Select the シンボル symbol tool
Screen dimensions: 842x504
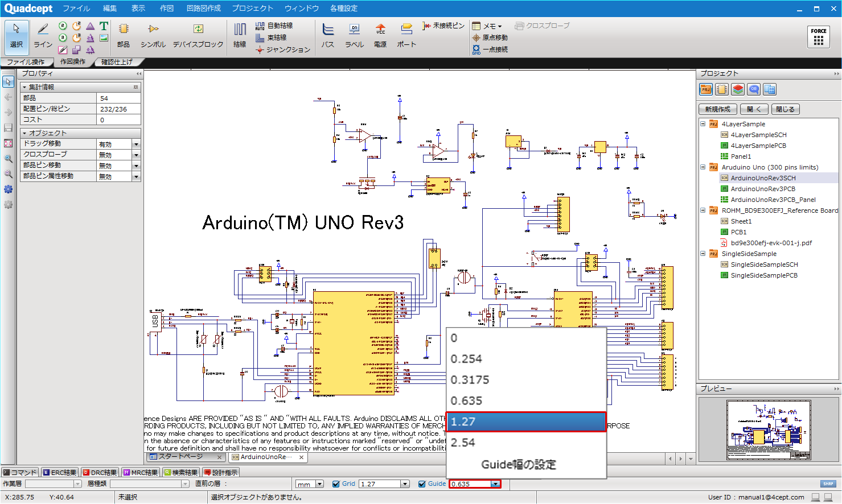pyautogui.click(x=153, y=35)
